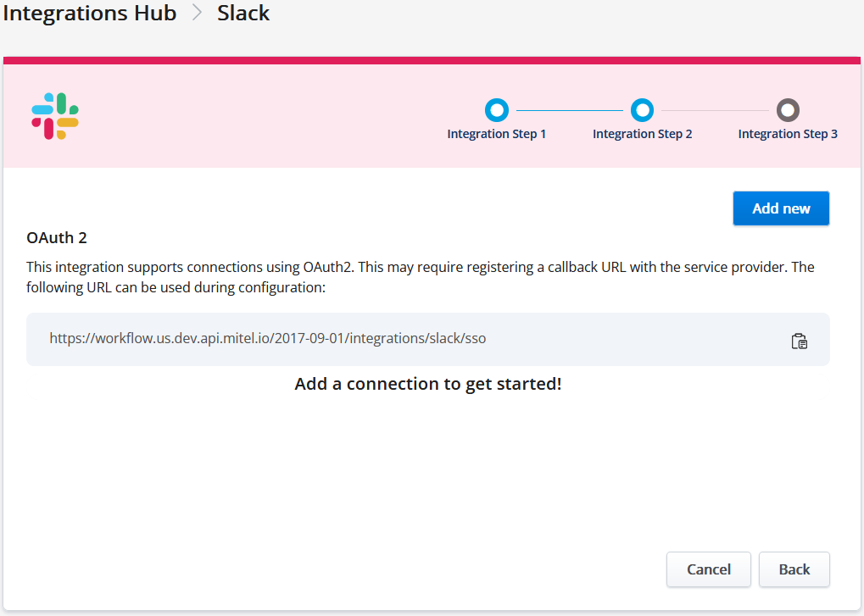Go back using the Back button
Viewport: 864px width, 616px height.
(x=794, y=569)
